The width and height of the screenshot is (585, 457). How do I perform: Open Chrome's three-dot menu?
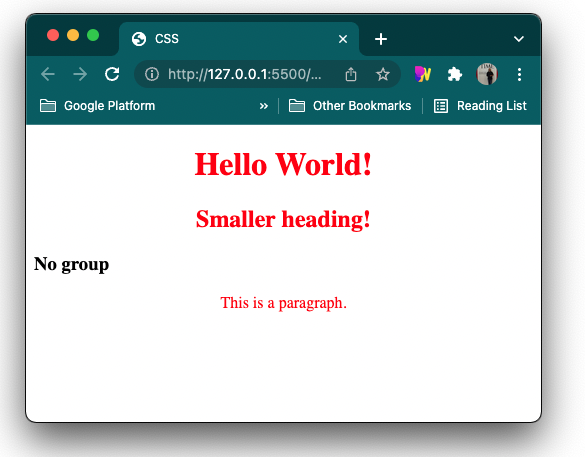tap(519, 74)
